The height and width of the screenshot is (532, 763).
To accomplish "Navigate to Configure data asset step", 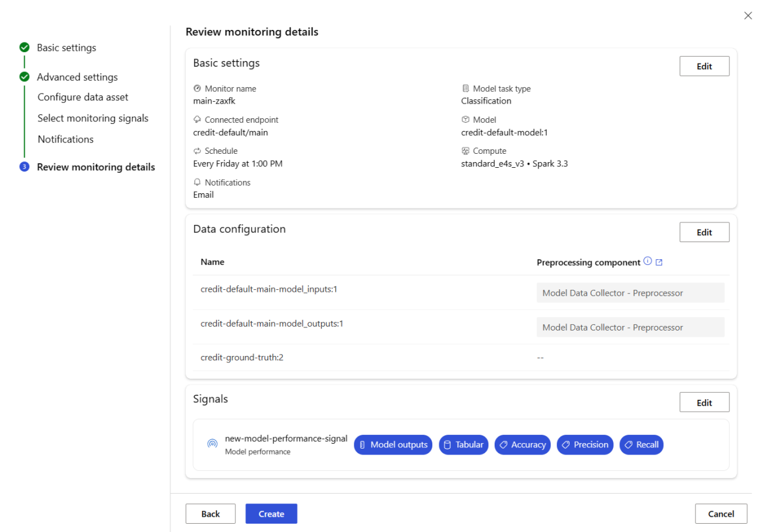I will pyautogui.click(x=83, y=97).
